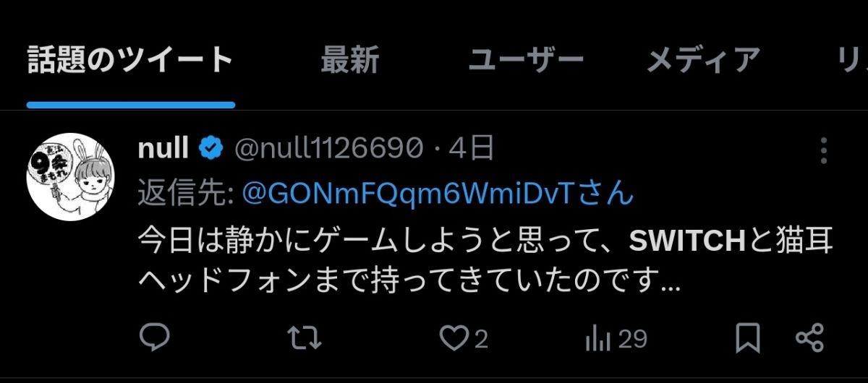Click the view count 29
Viewport: 868px width, 383px height.
pos(633,338)
